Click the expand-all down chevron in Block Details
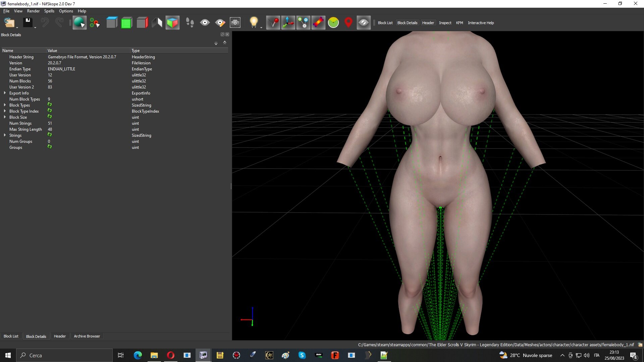The height and width of the screenshot is (362, 644). (216, 43)
